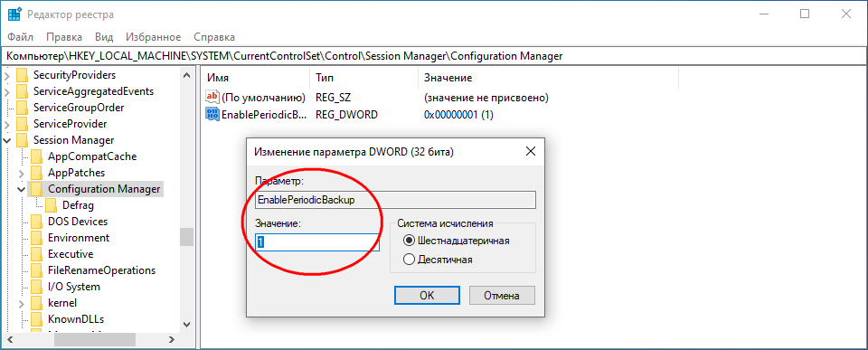
Task: Click the Environment folder icon
Action: pos(36,238)
